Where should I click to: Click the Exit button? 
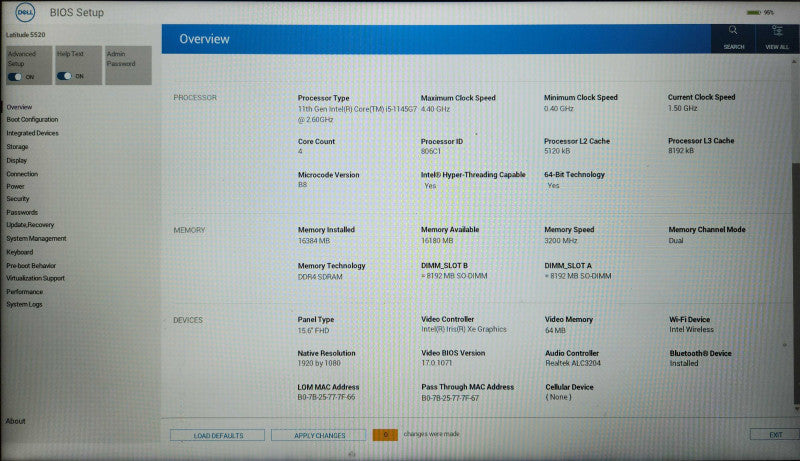click(775, 435)
